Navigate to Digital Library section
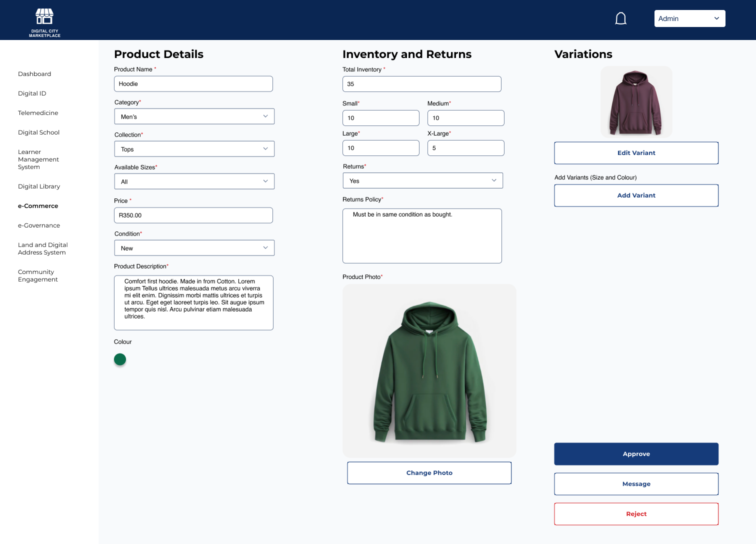Image resolution: width=756 pixels, height=544 pixels. [39, 186]
